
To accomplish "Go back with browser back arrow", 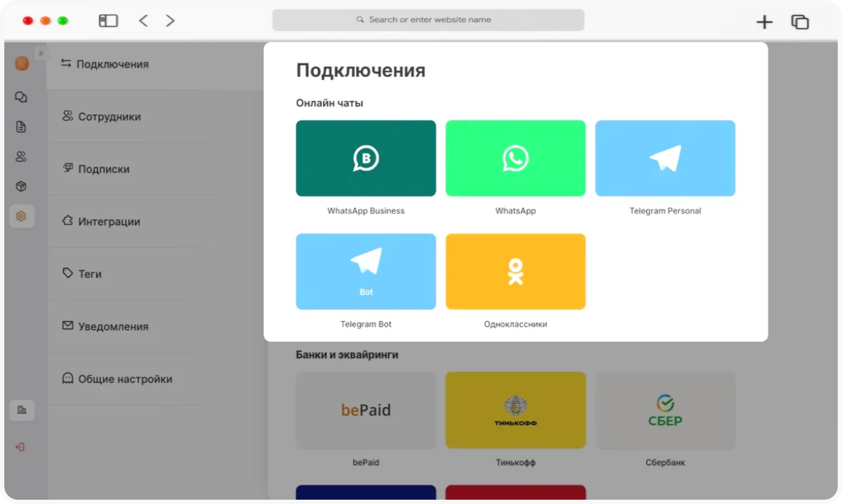I will tap(143, 20).
